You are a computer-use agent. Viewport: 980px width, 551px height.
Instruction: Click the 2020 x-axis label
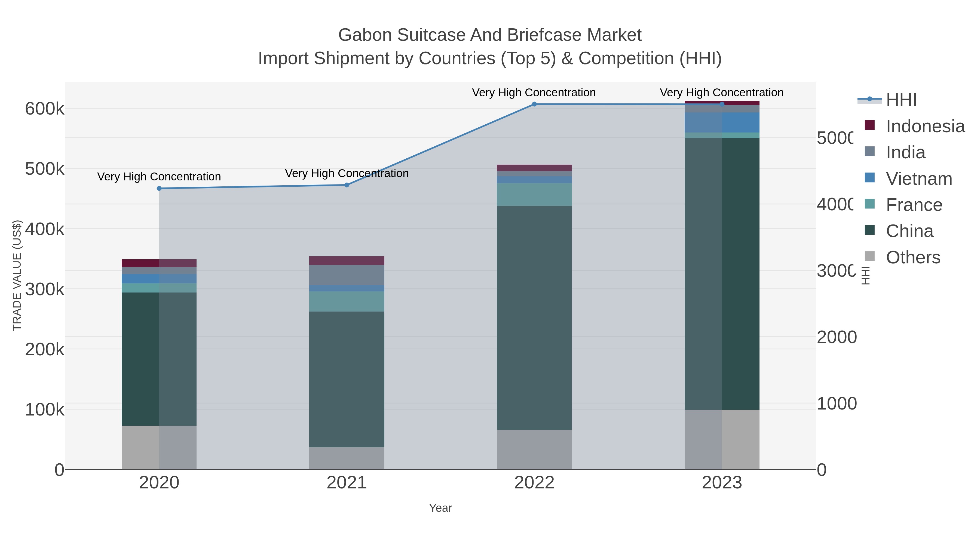(x=159, y=482)
